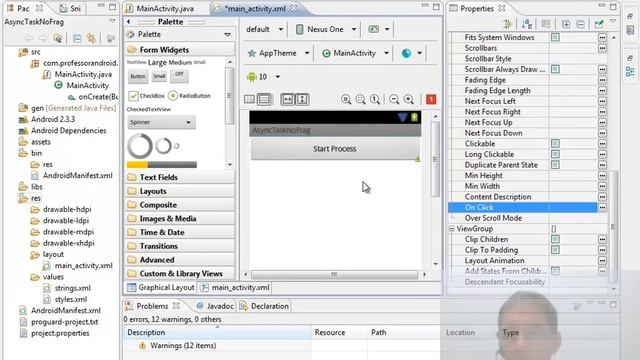
Task: Open ellipsis for Layout Animation property
Action: (x=602, y=260)
